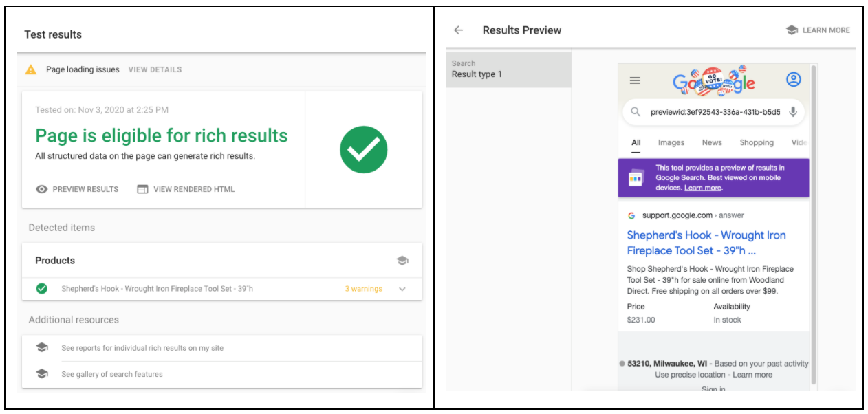
Task: Click the previewid search input field
Action: [715, 112]
